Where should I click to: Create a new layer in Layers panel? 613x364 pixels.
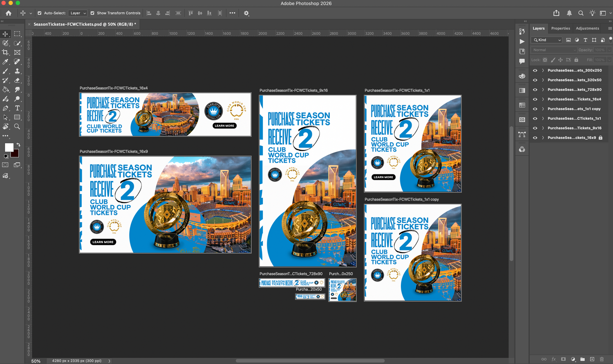coord(592,359)
